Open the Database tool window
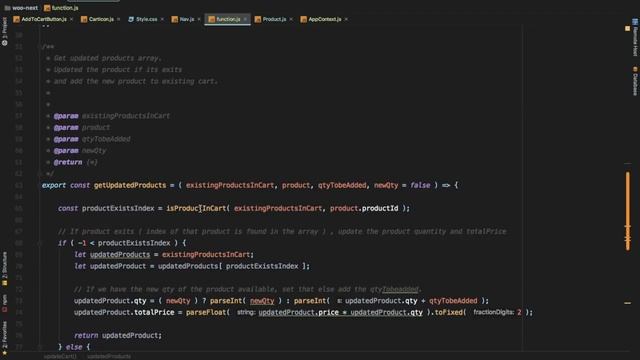640x360 pixels. click(635, 81)
